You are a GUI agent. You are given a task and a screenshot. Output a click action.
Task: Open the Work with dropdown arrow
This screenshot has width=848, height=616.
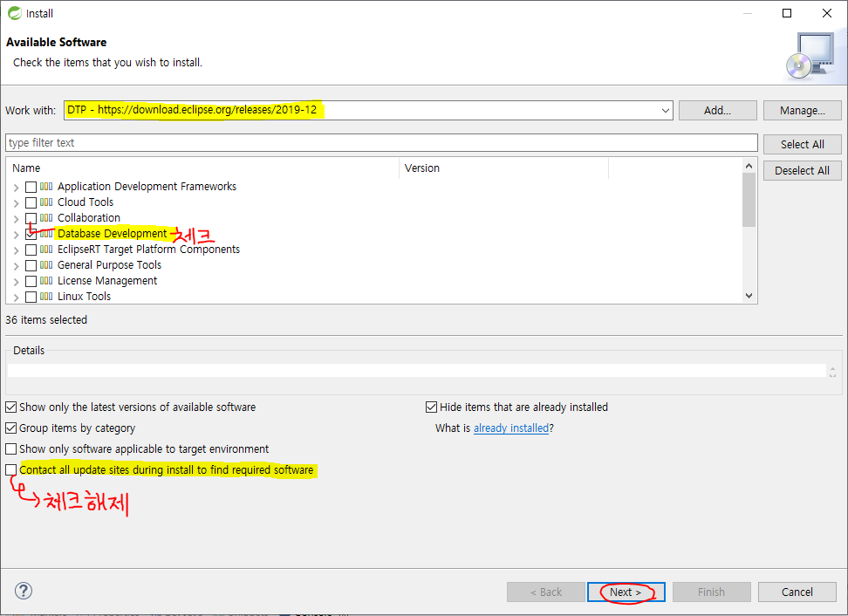click(665, 110)
